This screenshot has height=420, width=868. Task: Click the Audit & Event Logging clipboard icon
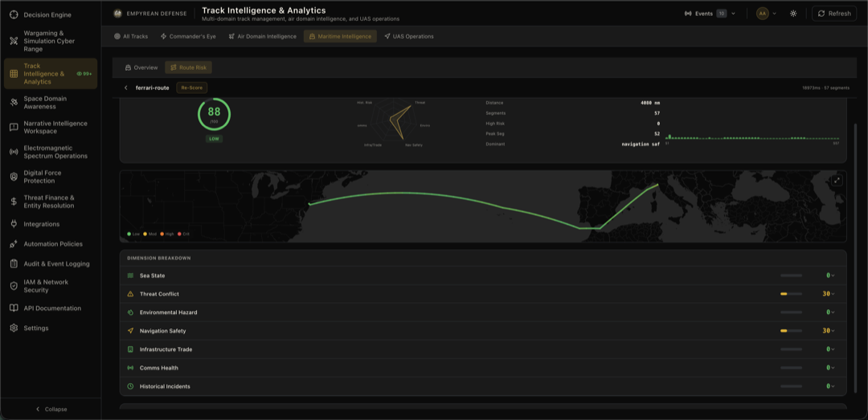coord(14,264)
